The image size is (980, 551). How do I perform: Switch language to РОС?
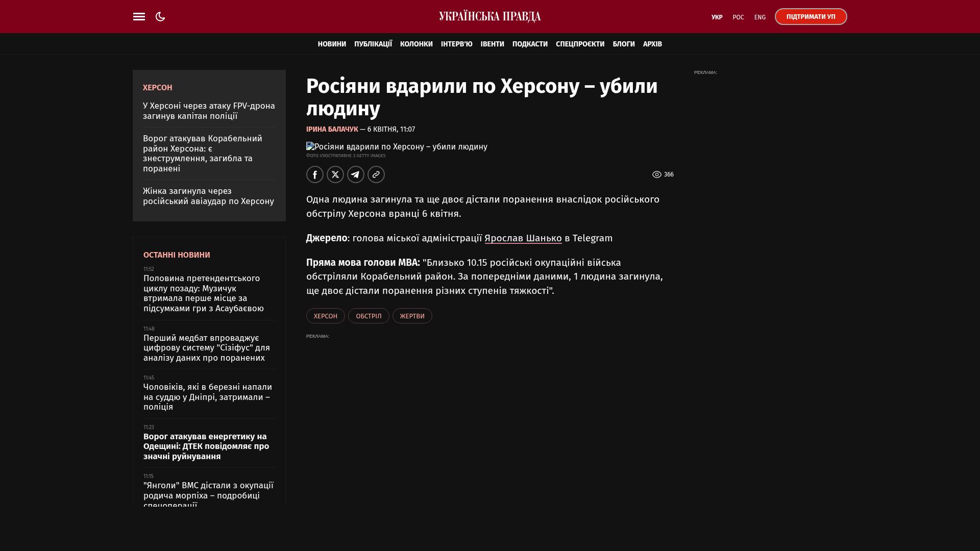click(x=738, y=17)
